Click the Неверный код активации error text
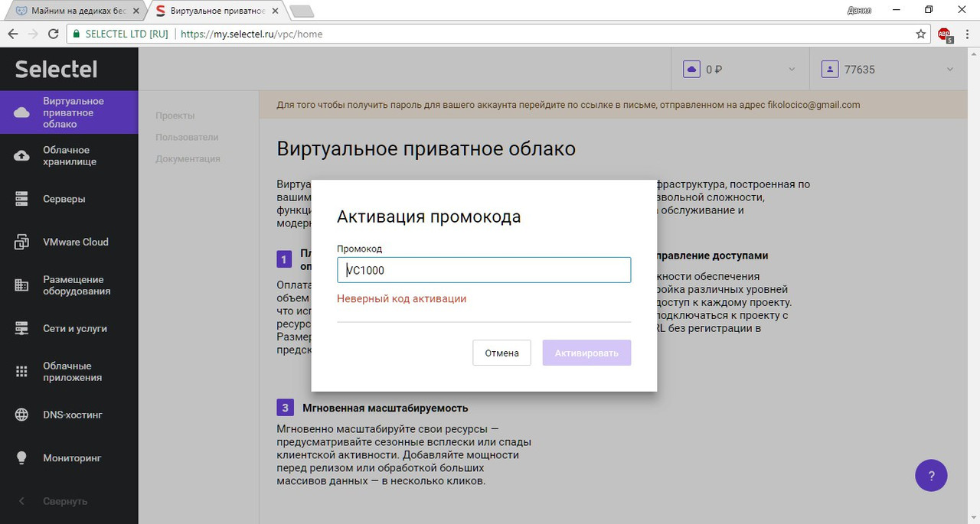 coord(402,298)
